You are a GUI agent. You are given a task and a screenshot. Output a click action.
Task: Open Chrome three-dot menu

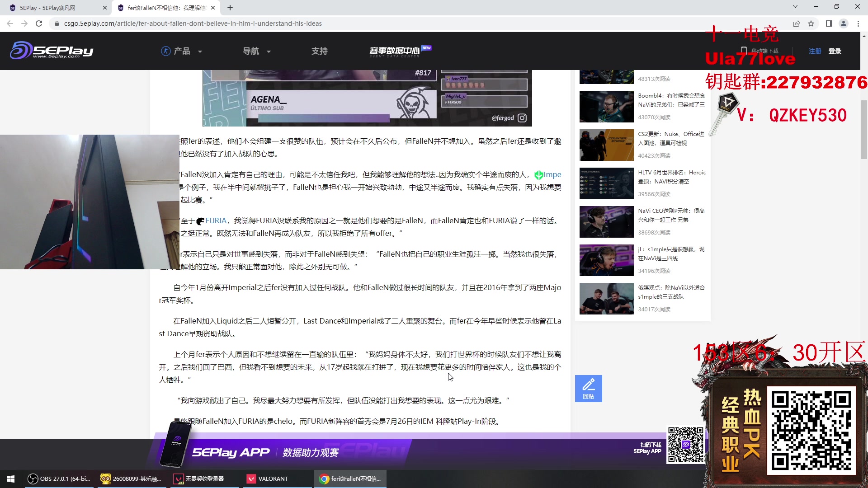coord(858,23)
